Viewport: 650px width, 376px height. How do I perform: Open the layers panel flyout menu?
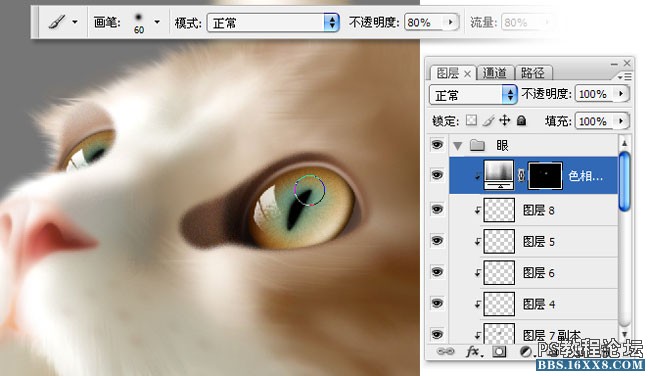624,77
